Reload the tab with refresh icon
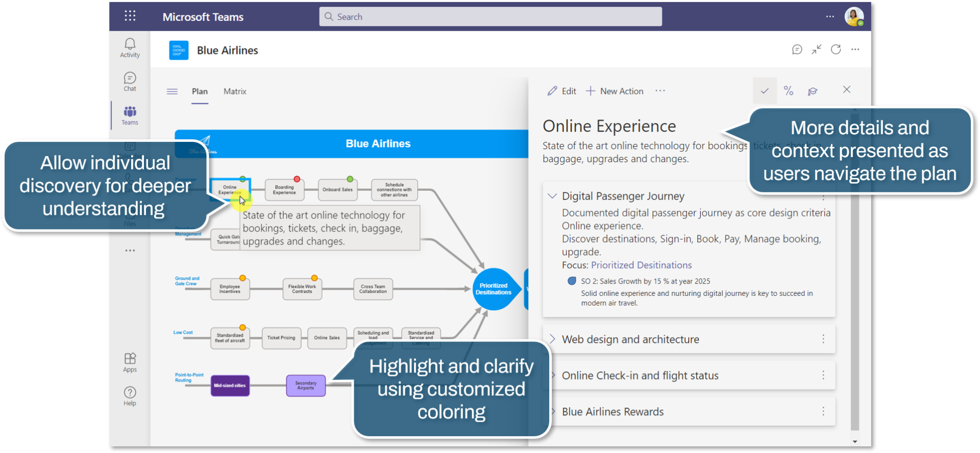The image size is (980, 453). click(x=836, y=49)
